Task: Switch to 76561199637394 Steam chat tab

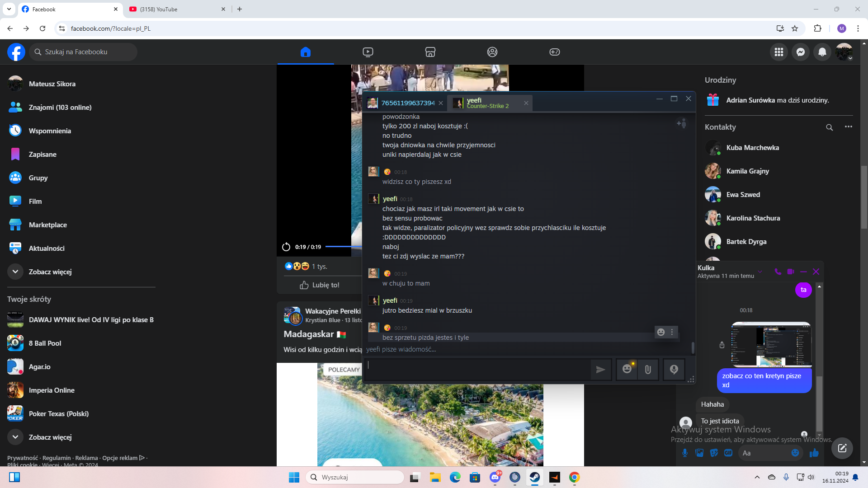Action: (407, 103)
